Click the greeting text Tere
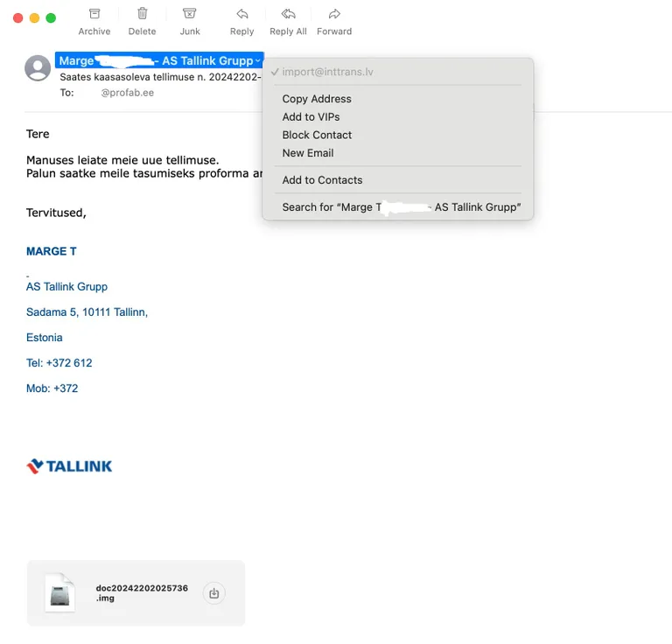This screenshot has width=672, height=644. 38,134
